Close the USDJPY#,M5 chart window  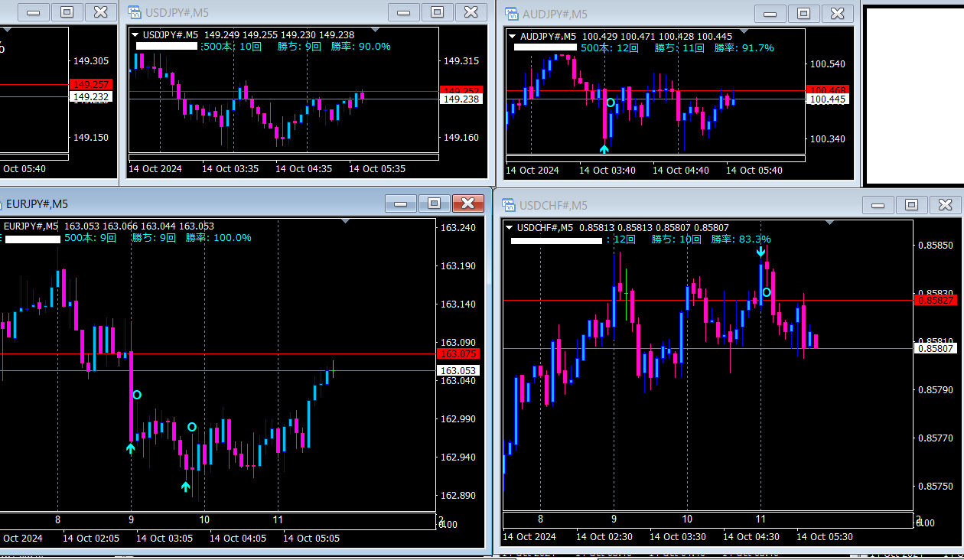471,12
